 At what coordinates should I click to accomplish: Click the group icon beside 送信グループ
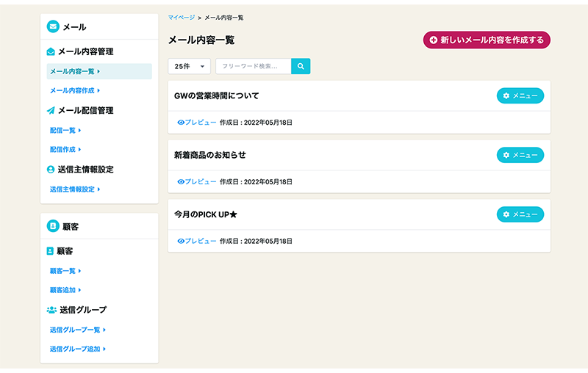(x=51, y=310)
